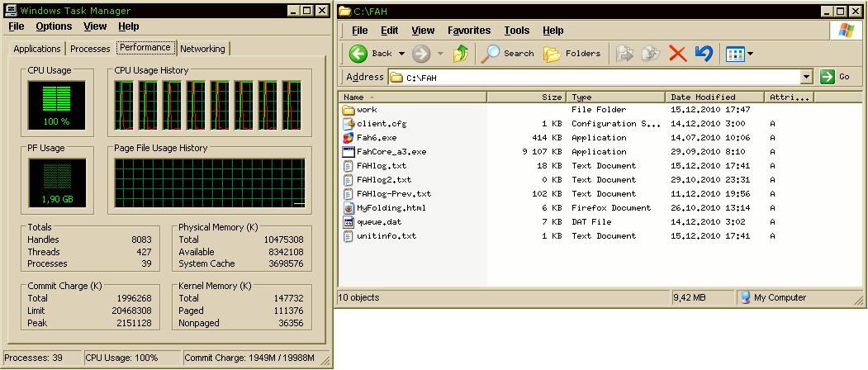Screen dimensions: 868x370
Task: Click the Copy To toolbar icon
Action: click(651, 54)
